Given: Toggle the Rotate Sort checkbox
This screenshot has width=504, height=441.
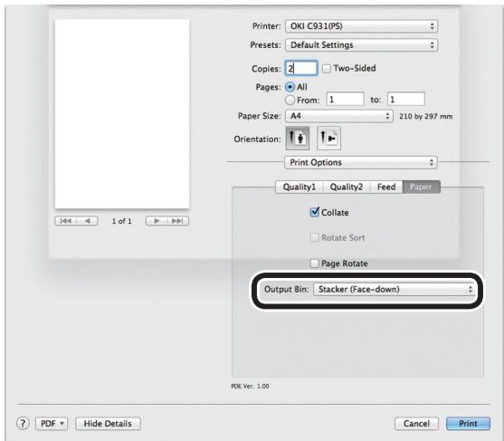Looking at the screenshot, I should (x=314, y=238).
